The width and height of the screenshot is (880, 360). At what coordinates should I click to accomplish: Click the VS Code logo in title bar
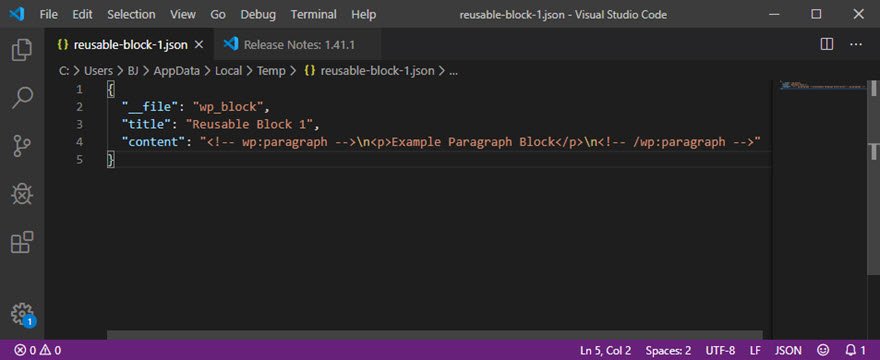click(17, 14)
